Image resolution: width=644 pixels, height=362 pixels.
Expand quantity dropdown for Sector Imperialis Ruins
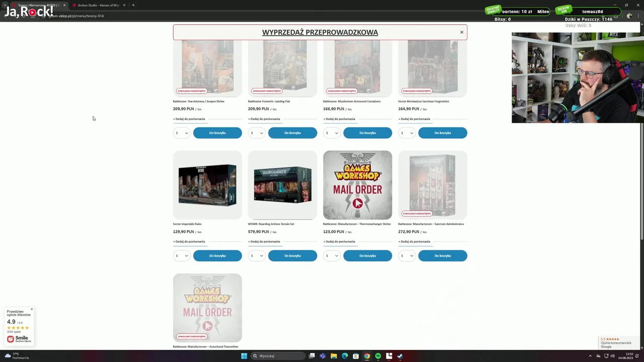[x=182, y=255]
